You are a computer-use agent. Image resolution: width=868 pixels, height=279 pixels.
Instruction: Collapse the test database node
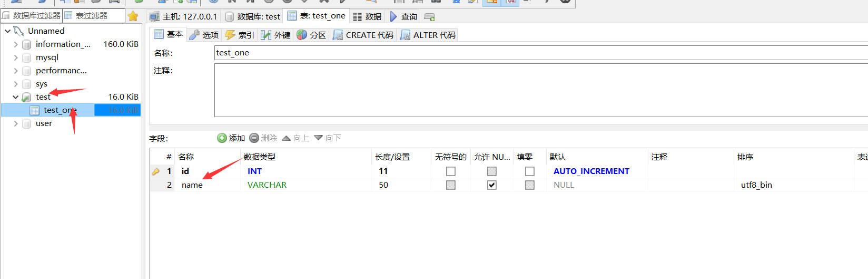16,97
